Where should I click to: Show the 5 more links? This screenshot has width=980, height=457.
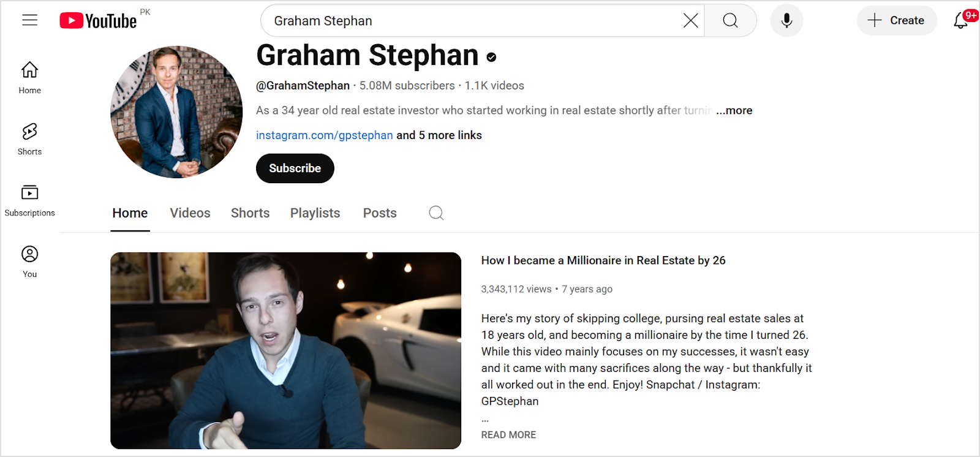point(439,135)
